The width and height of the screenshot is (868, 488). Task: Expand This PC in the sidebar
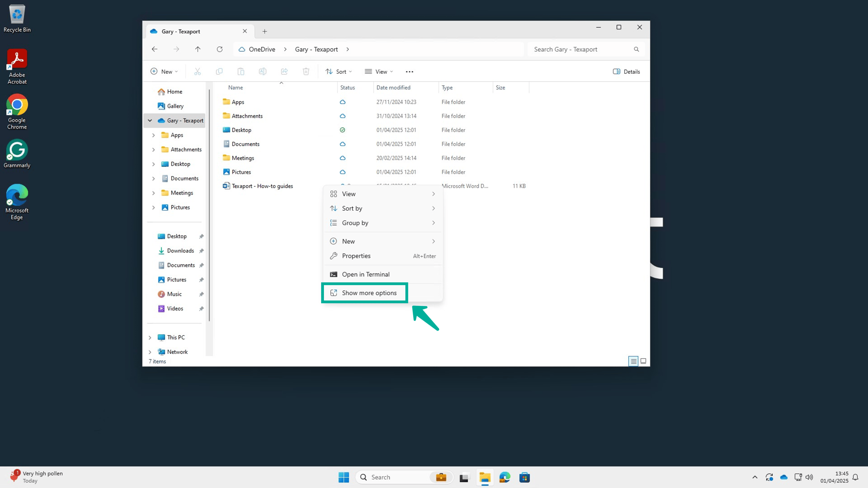tap(150, 337)
